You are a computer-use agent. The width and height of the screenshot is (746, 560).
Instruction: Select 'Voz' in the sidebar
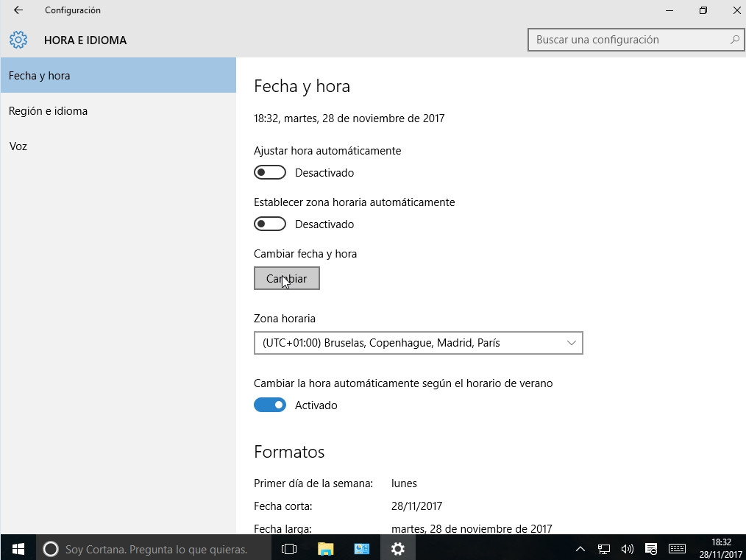[18, 146]
